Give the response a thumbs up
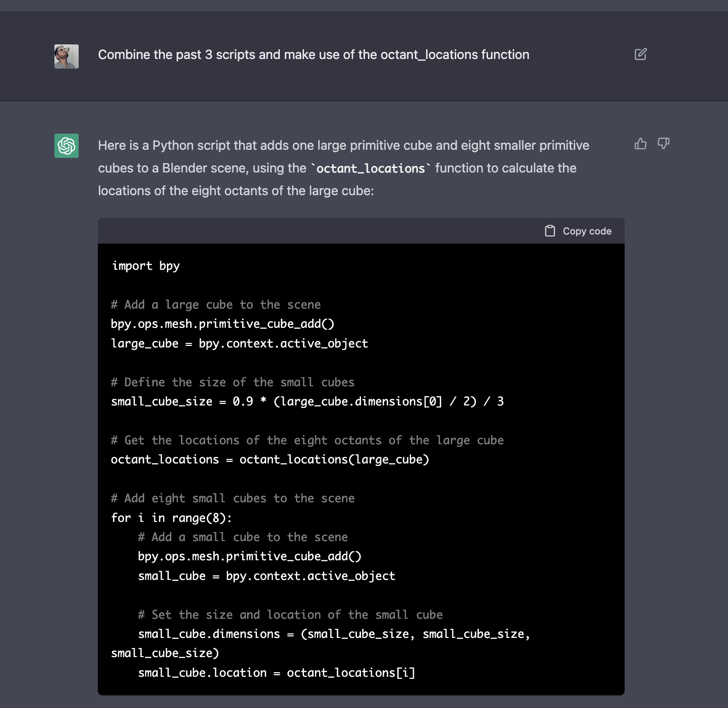The height and width of the screenshot is (708, 728). (640, 144)
